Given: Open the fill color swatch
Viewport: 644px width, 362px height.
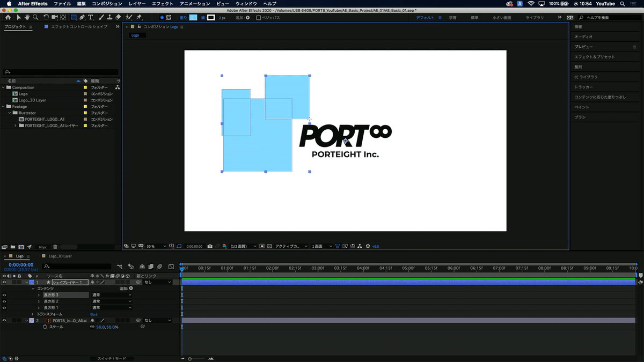Looking at the screenshot, I should coord(193,18).
